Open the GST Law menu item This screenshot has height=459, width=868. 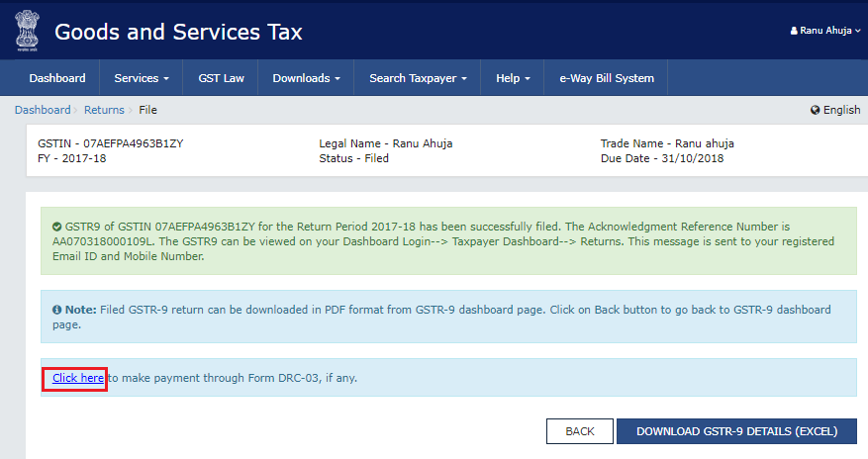click(x=221, y=78)
